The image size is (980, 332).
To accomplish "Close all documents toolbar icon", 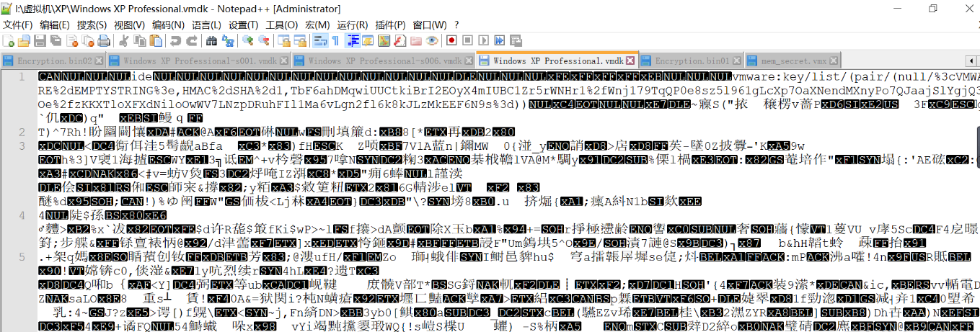I will tap(88, 40).
